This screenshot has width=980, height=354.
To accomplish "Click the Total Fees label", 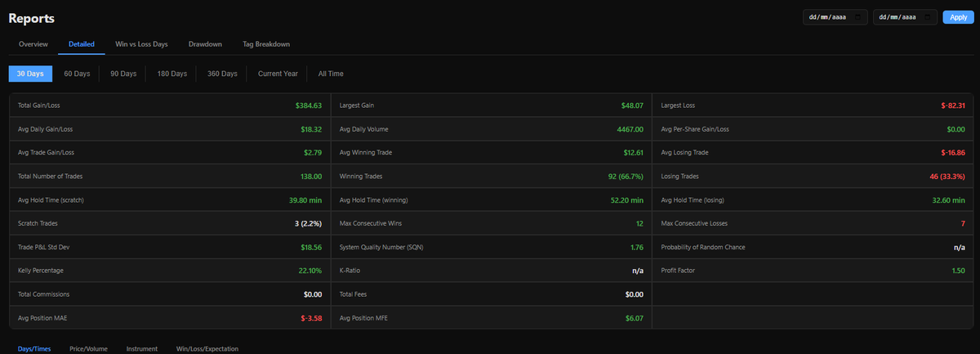I will pyautogui.click(x=354, y=294).
